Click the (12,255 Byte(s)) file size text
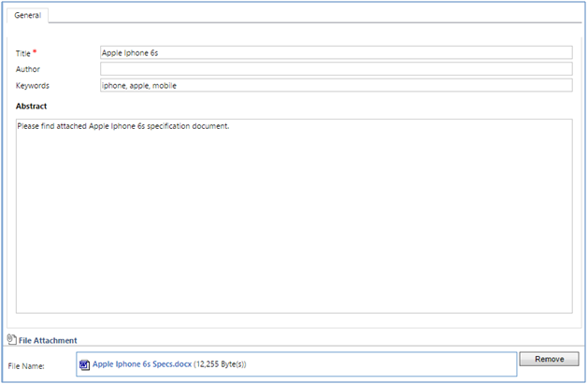588x384 pixels. tap(220, 364)
